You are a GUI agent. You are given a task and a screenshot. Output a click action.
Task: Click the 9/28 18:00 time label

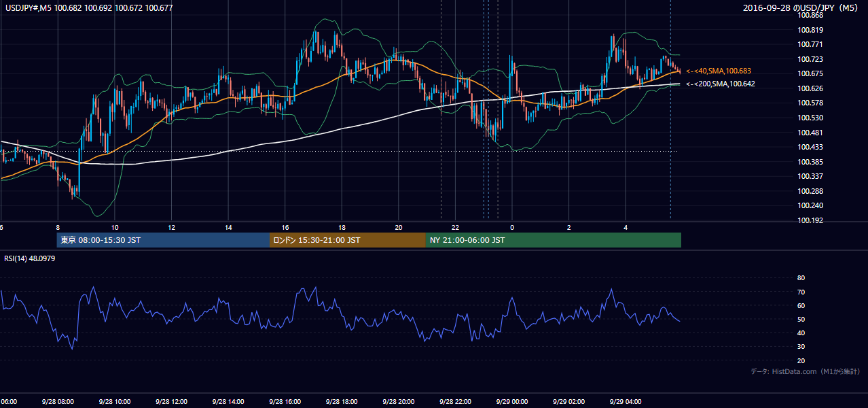[x=342, y=402]
